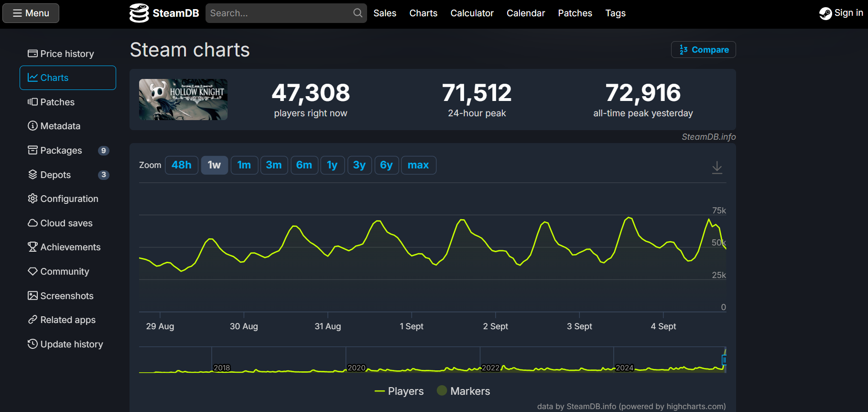Click the Sign in link
Screen dimensions: 868x412
[849, 13]
